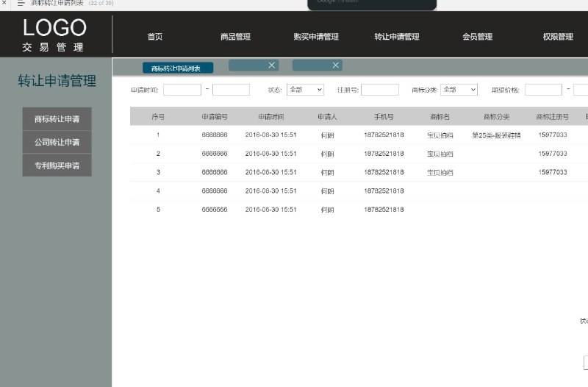Open 权限管理 in the top navigation
The width and height of the screenshot is (588, 387).
[x=558, y=37]
